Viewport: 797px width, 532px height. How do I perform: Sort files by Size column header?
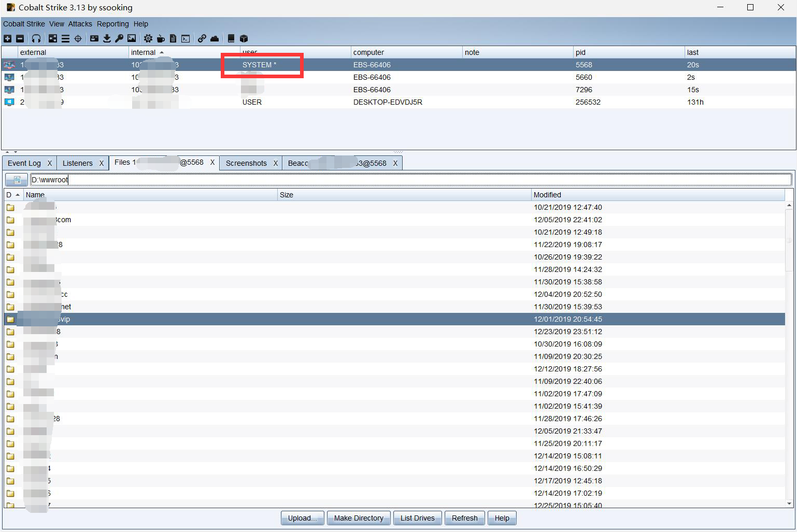pyautogui.click(x=404, y=195)
